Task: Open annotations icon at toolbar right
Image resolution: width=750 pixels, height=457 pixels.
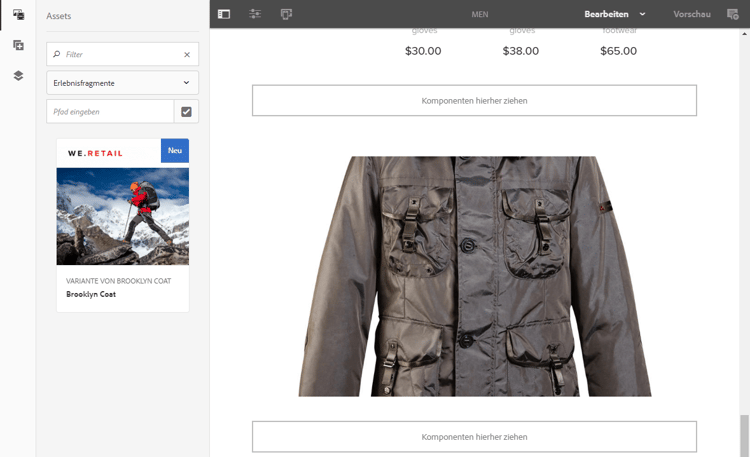Action: (x=732, y=14)
